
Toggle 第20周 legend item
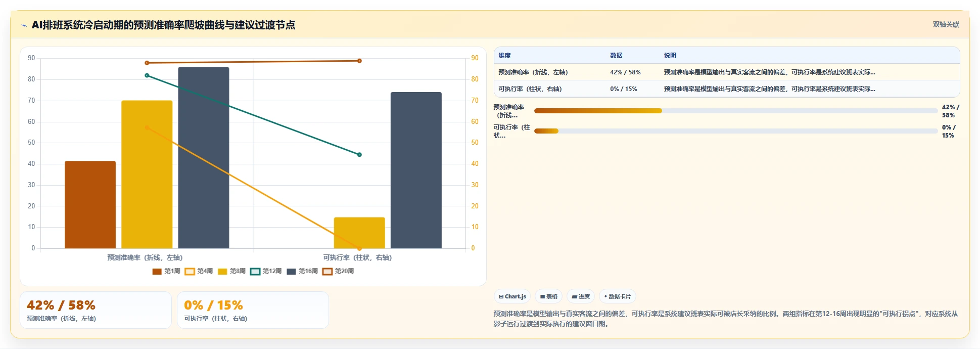(339, 272)
